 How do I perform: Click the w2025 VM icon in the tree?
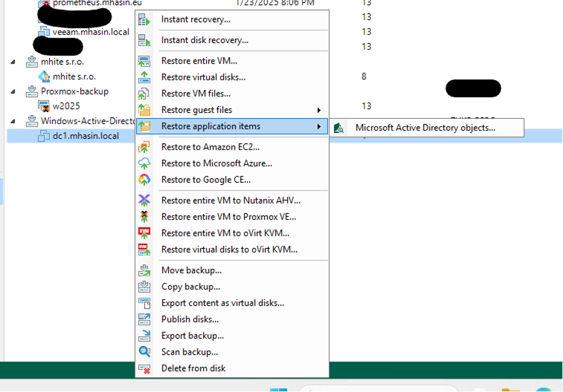click(44, 106)
